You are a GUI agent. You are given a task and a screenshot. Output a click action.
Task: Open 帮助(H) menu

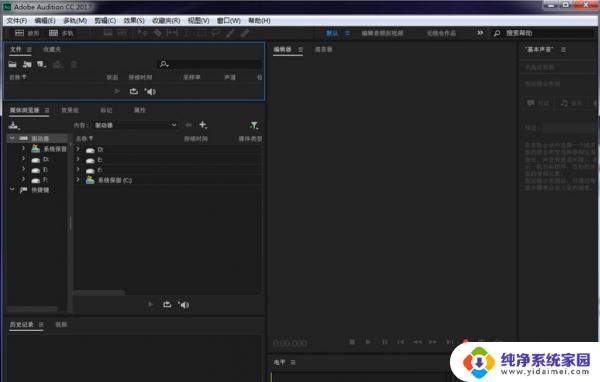coord(259,21)
